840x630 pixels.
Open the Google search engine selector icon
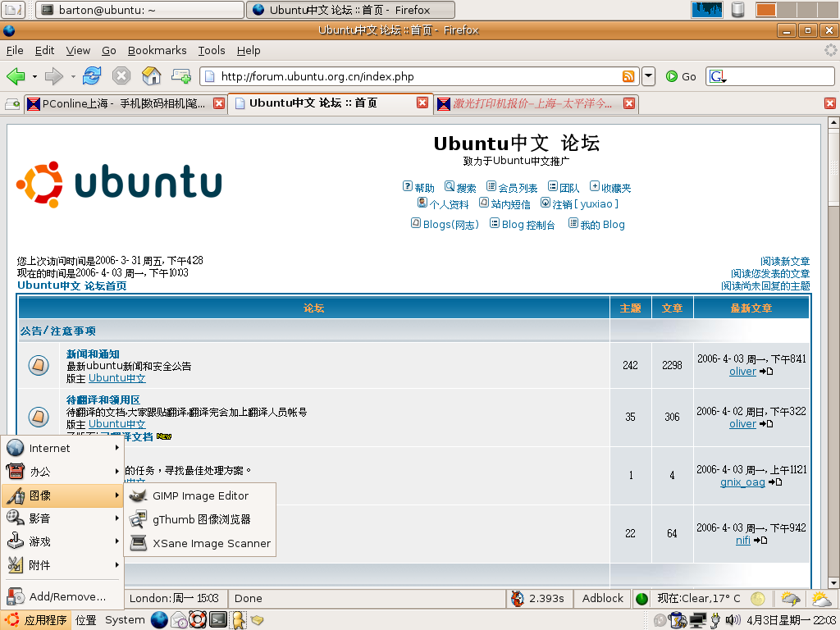(x=717, y=76)
